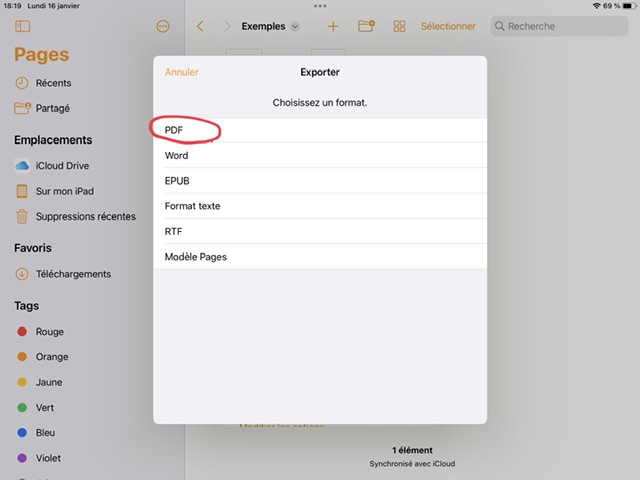Click the trash can icon

(x=22, y=216)
